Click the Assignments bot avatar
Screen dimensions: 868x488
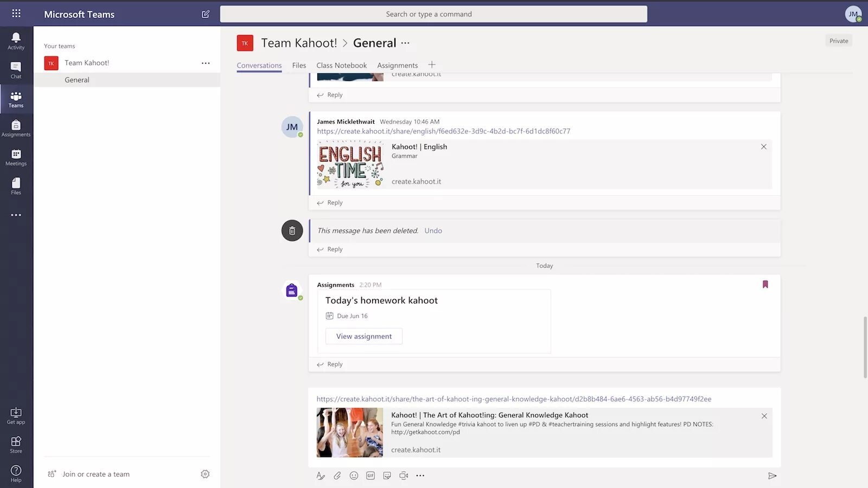click(292, 290)
